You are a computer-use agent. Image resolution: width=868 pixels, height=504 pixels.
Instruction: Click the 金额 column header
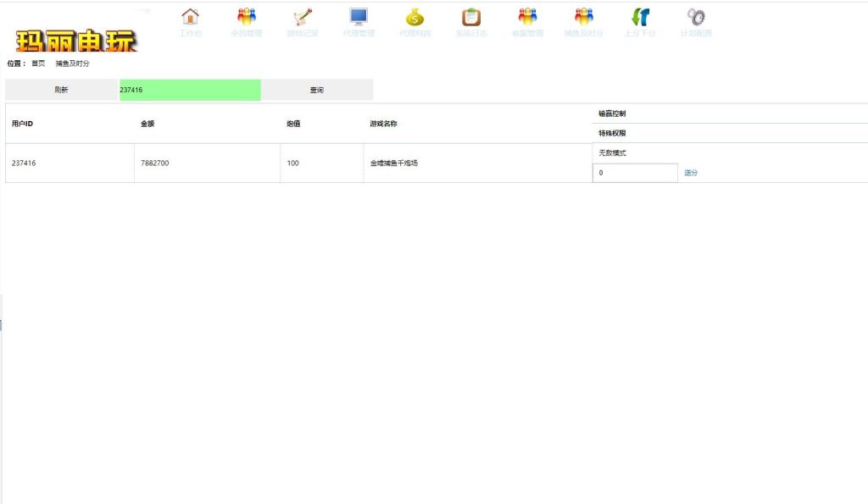[x=147, y=124]
